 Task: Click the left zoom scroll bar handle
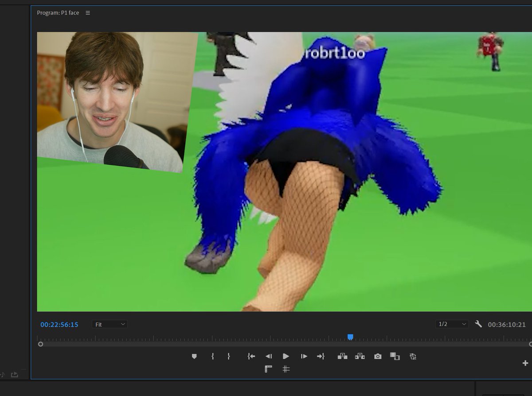[41, 344]
